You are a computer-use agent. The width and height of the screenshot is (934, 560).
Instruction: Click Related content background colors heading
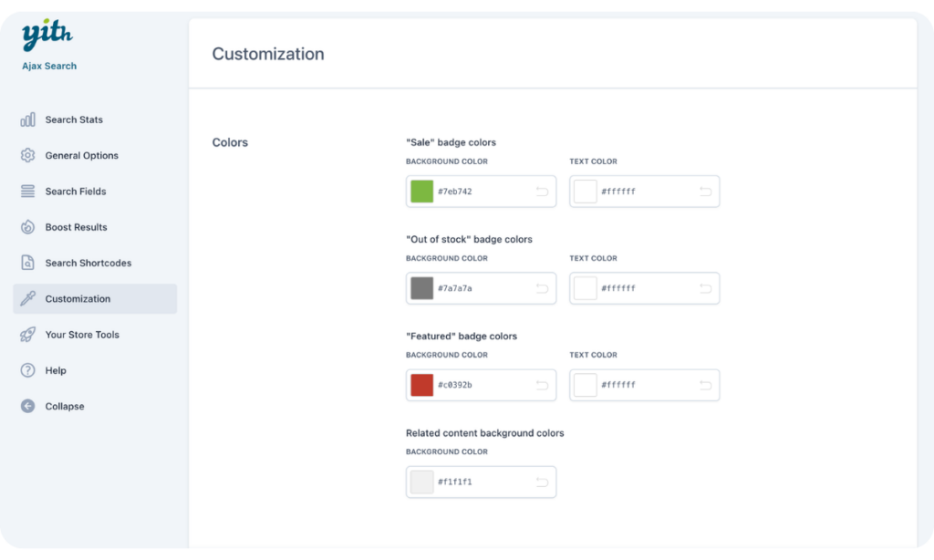coord(485,433)
